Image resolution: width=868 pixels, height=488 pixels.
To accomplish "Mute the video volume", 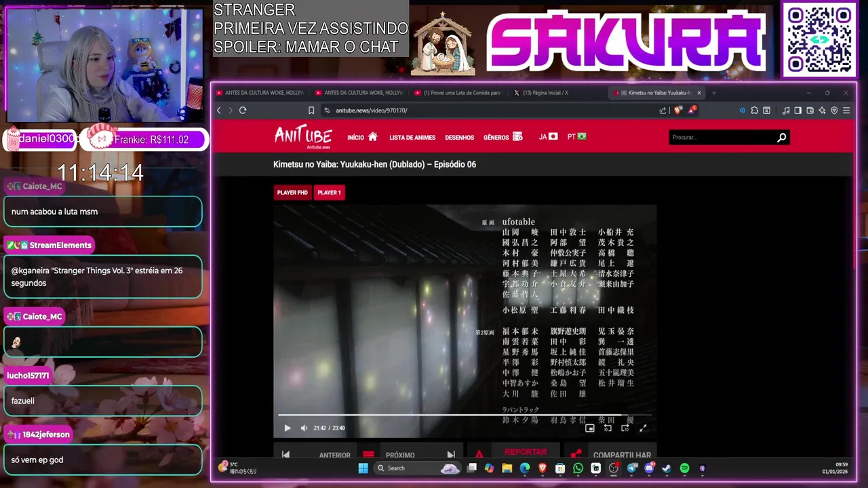I will (x=304, y=428).
